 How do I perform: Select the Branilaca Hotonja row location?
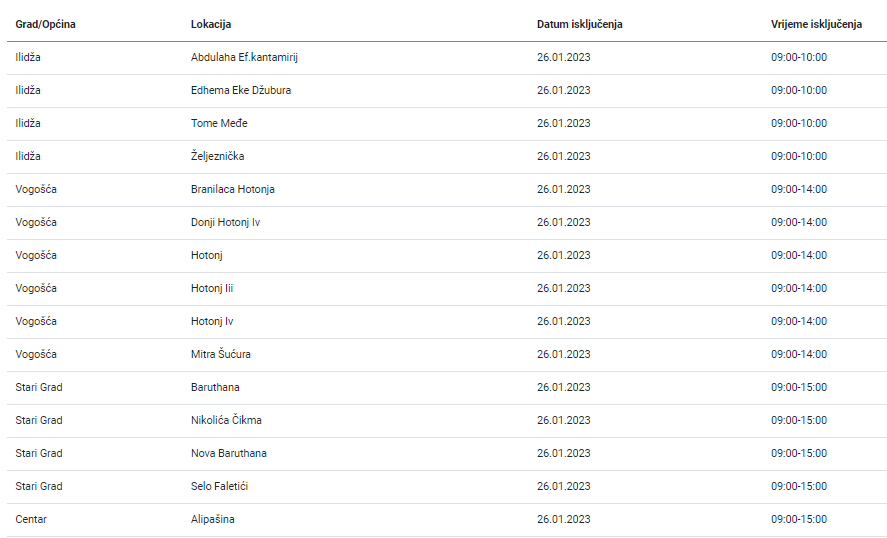232,189
